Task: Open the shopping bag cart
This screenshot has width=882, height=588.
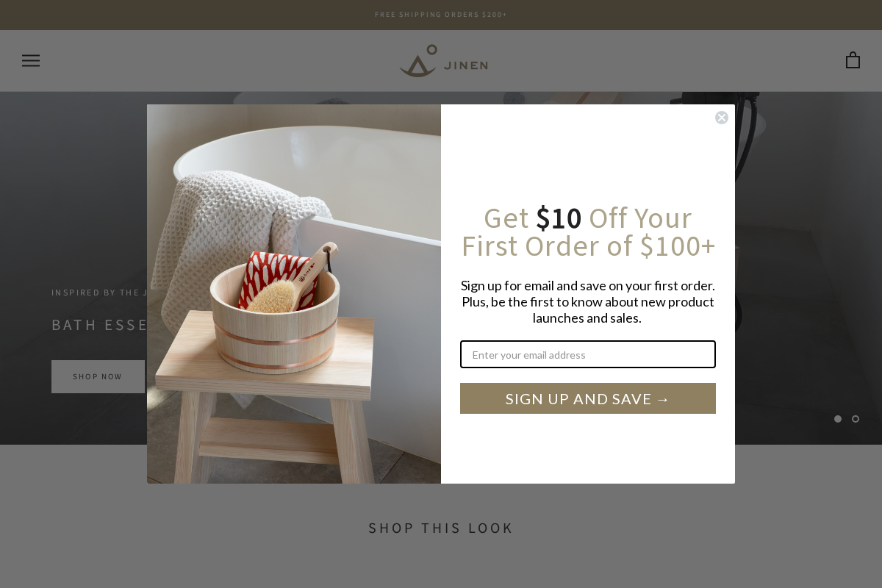Action: (853, 60)
